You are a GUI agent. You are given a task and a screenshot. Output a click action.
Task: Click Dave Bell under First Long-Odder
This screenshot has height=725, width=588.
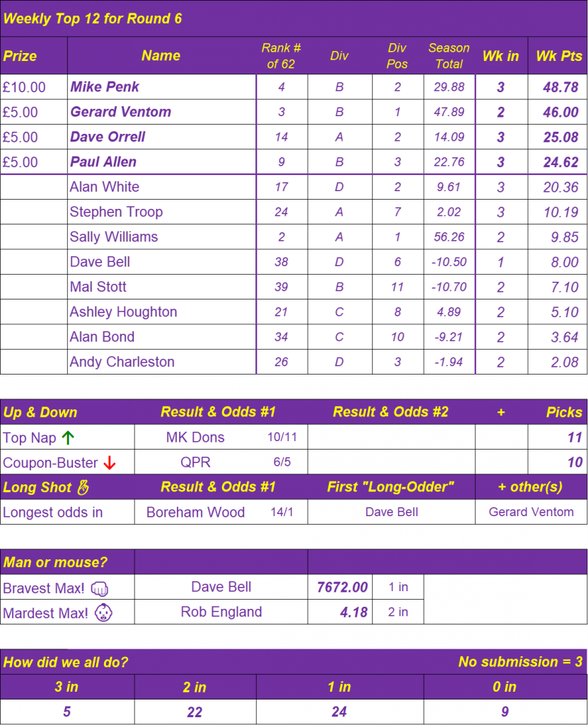[391, 512]
